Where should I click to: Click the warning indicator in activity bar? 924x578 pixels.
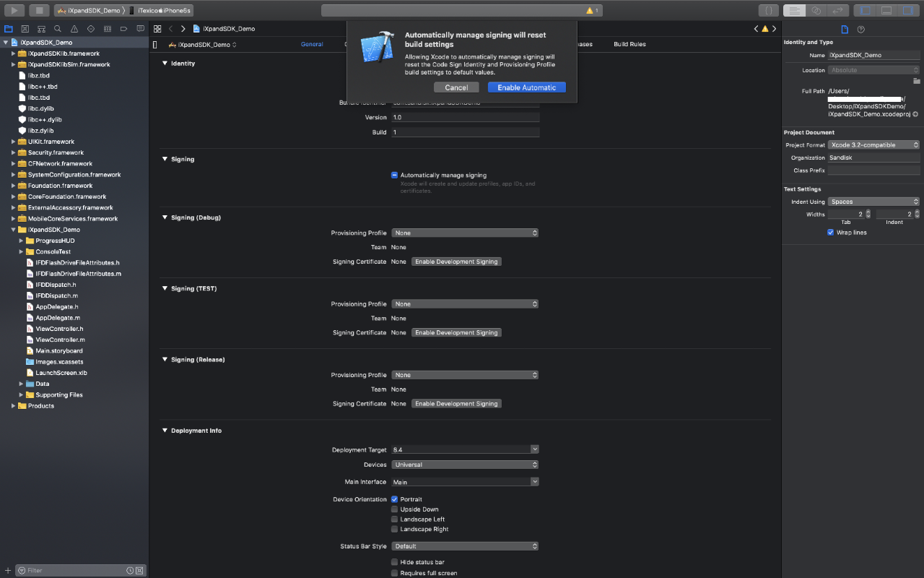point(592,10)
